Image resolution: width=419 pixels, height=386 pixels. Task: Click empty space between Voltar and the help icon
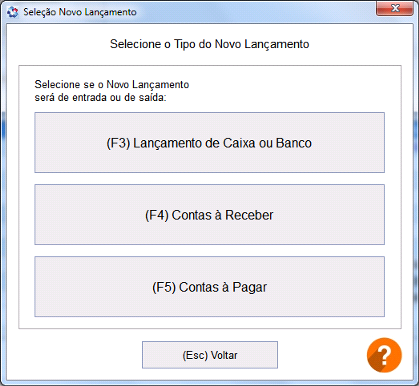(x=322, y=355)
